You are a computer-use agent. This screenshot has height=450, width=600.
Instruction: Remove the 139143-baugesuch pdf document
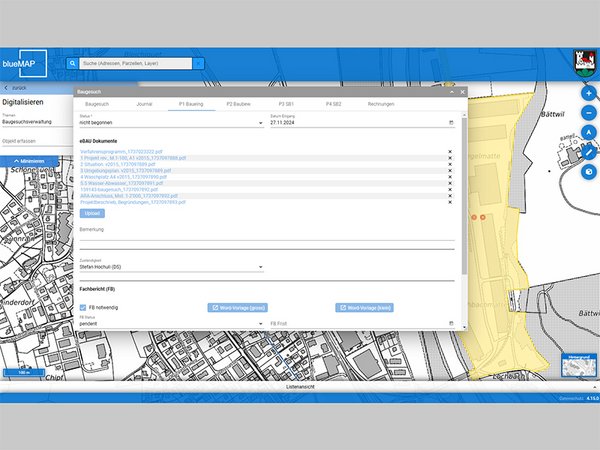(x=450, y=189)
